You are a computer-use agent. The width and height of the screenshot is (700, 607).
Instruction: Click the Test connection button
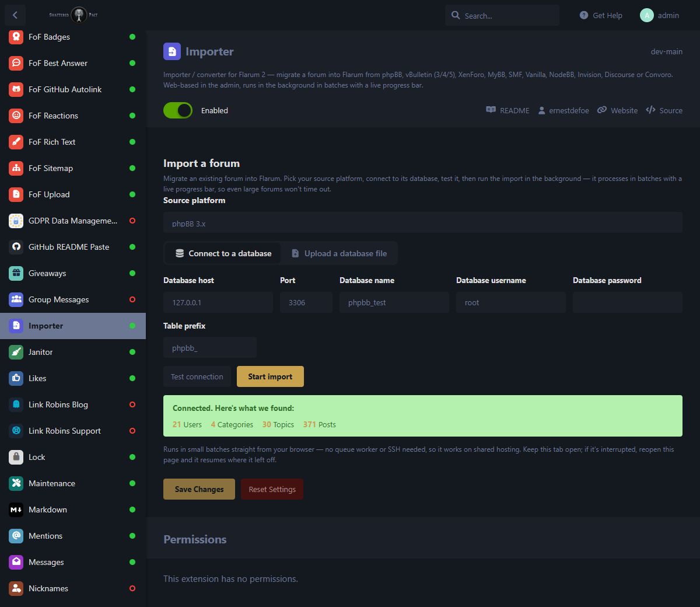(197, 376)
